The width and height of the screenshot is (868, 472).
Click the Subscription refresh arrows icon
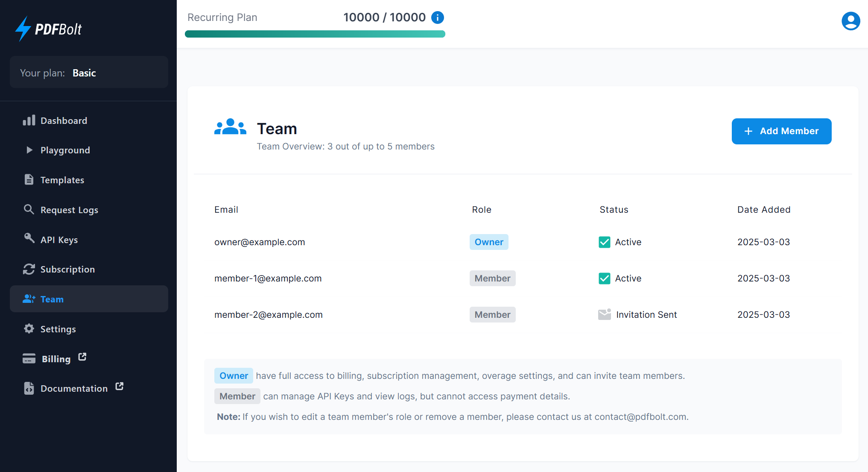click(29, 269)
